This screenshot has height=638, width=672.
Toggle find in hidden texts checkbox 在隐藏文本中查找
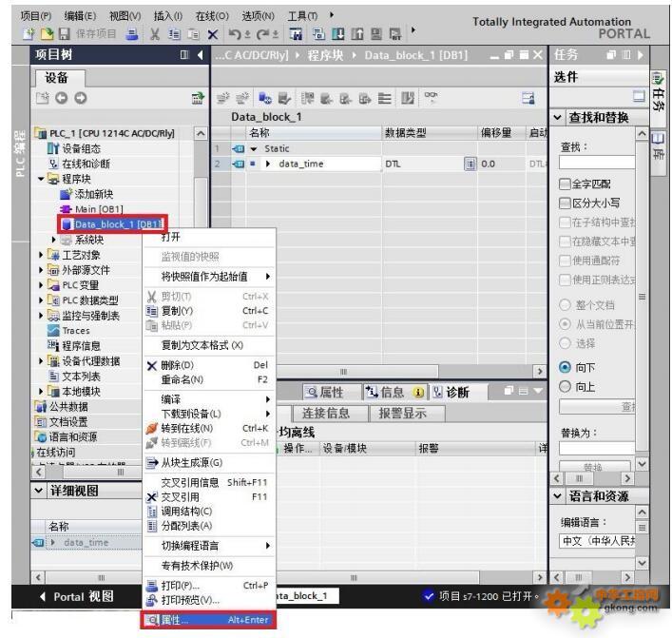tap(565, 242)
